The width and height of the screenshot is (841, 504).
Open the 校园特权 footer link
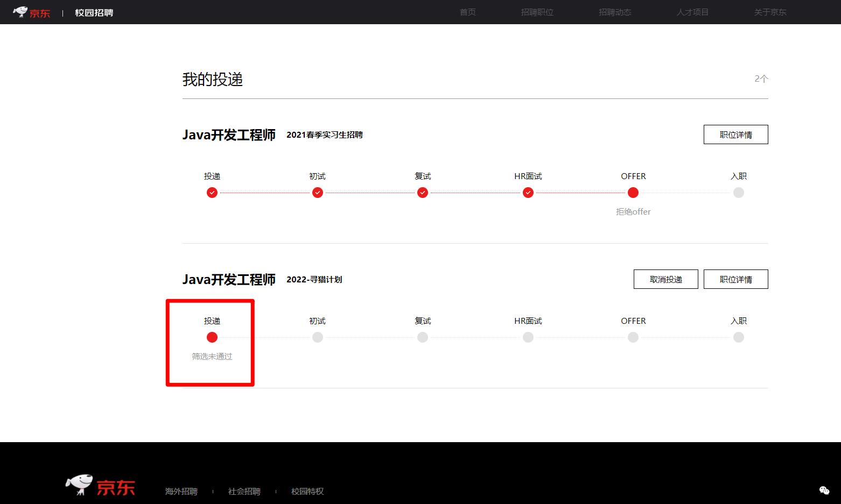point(307,492)
